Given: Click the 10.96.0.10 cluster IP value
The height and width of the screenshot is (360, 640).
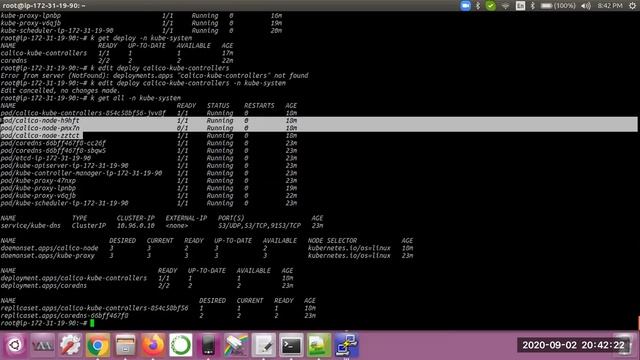Looking at the screenshot, I should pos(136,226).
